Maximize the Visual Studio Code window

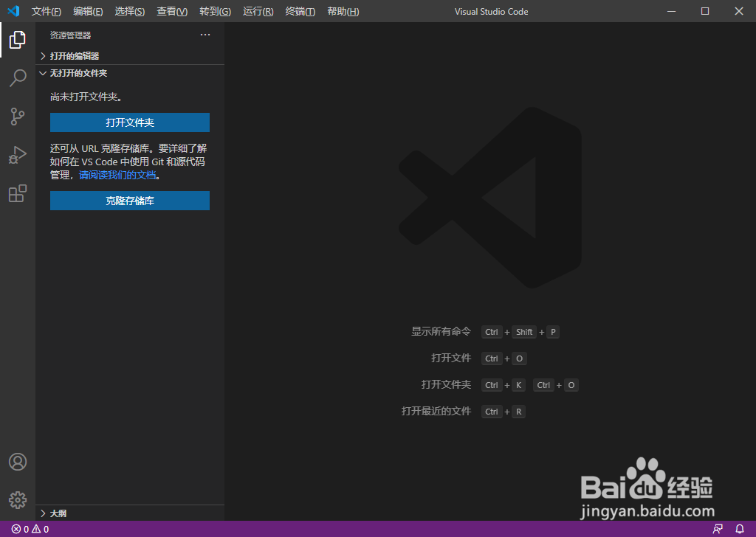click(705, 11)
